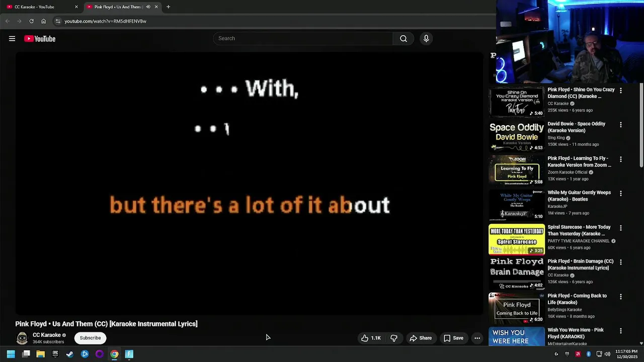Open more actions ellipsis below the video
Screen dimensions: 644x362
coord(477,338)
